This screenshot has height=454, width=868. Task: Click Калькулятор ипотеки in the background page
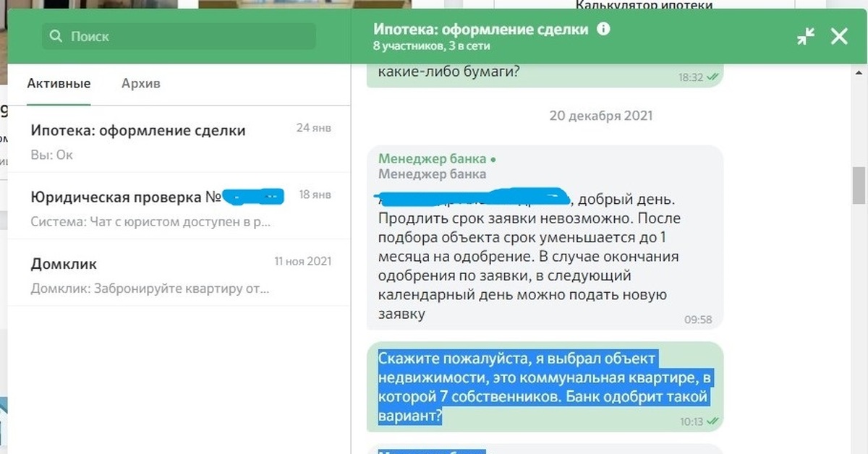645,6
